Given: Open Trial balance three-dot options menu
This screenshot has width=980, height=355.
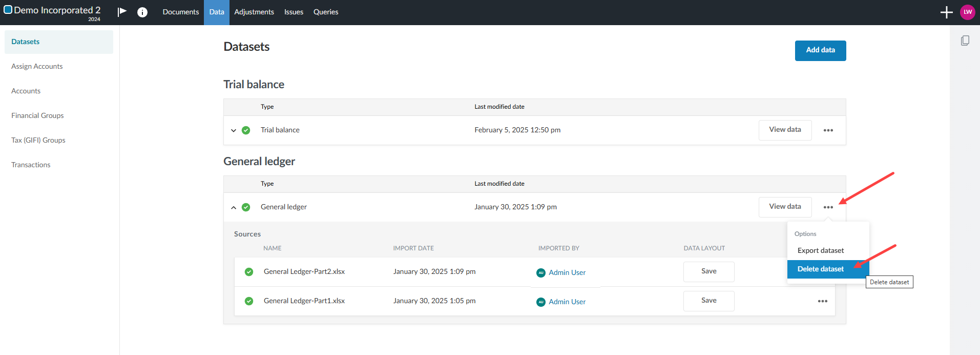Looking at the screenshot, I should 828,130.
